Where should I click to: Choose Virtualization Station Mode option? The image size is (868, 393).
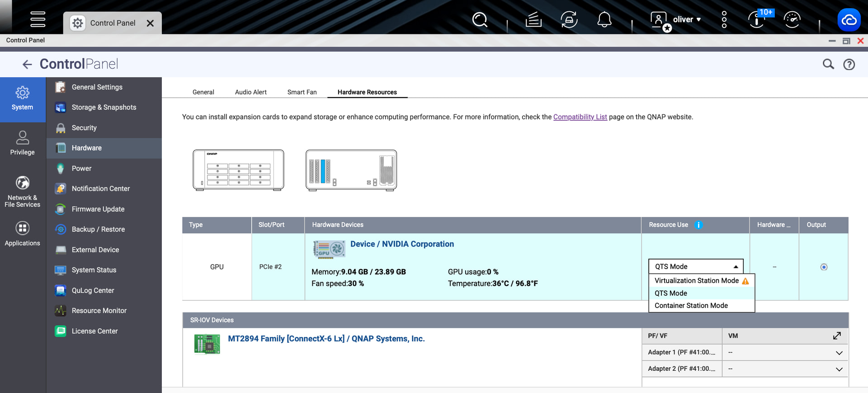coord(696,281)
